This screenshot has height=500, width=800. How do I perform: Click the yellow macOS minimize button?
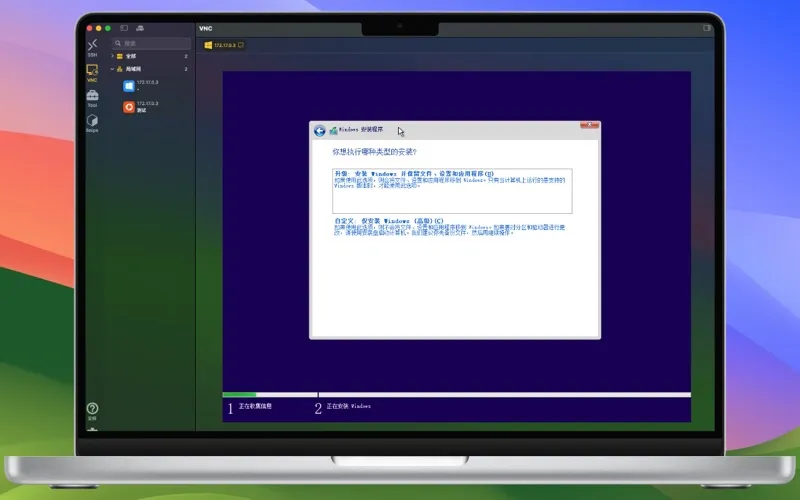pyautogui.click(x=98, y=28)
